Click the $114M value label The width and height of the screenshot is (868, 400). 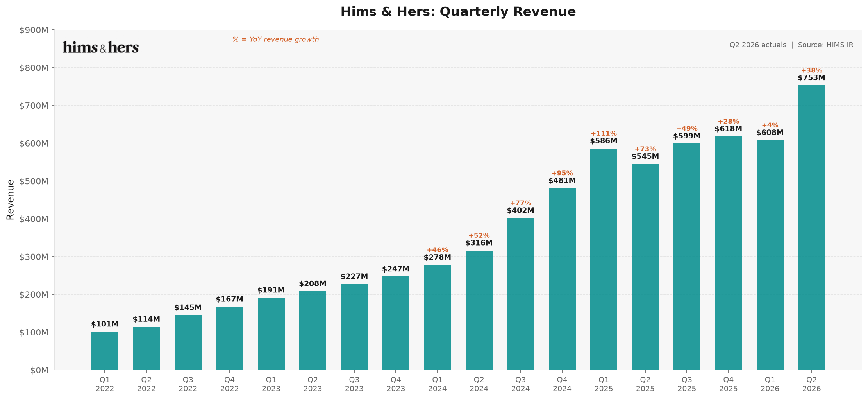point(146,319)
